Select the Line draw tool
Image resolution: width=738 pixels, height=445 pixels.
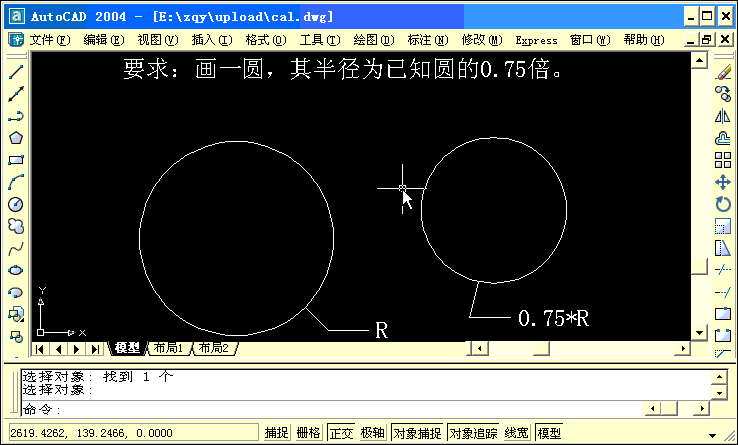coord(15,72)
